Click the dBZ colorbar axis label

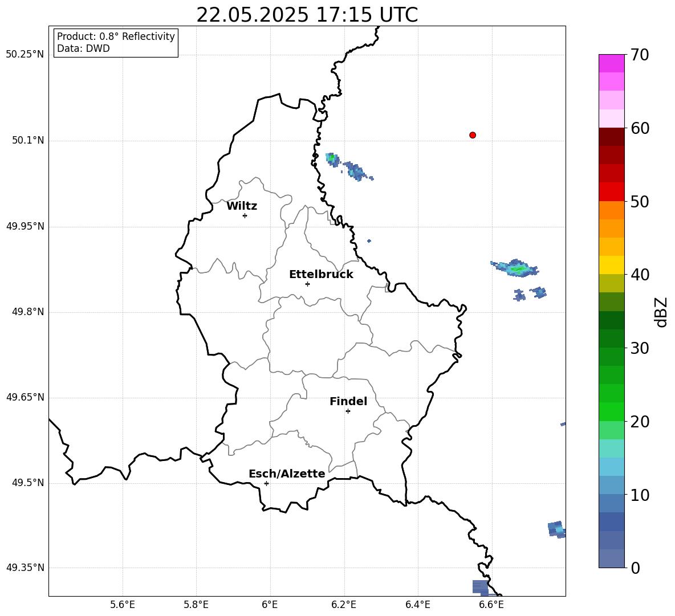pos(662,312)
